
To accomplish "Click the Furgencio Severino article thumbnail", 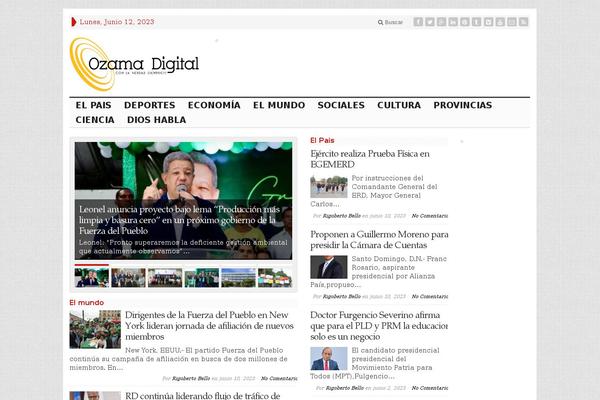I will [329, 359].
